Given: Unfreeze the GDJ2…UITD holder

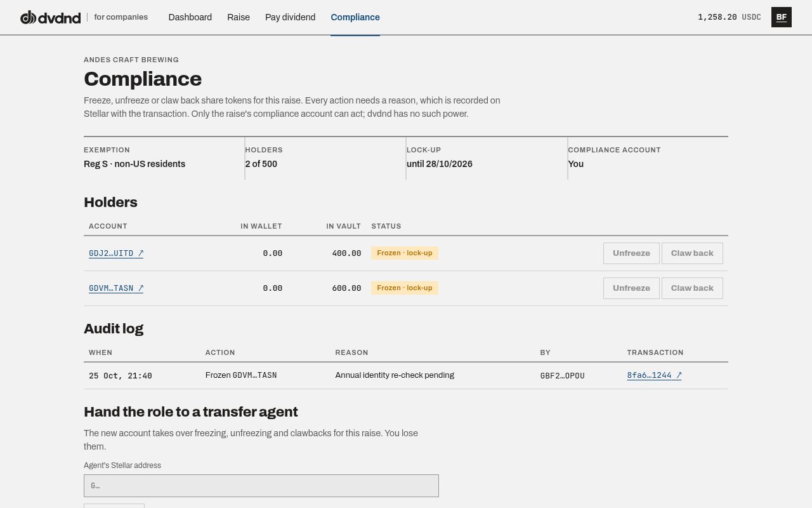Looking at the screenshot, I should pyautogui.click(x=631, y=253).
